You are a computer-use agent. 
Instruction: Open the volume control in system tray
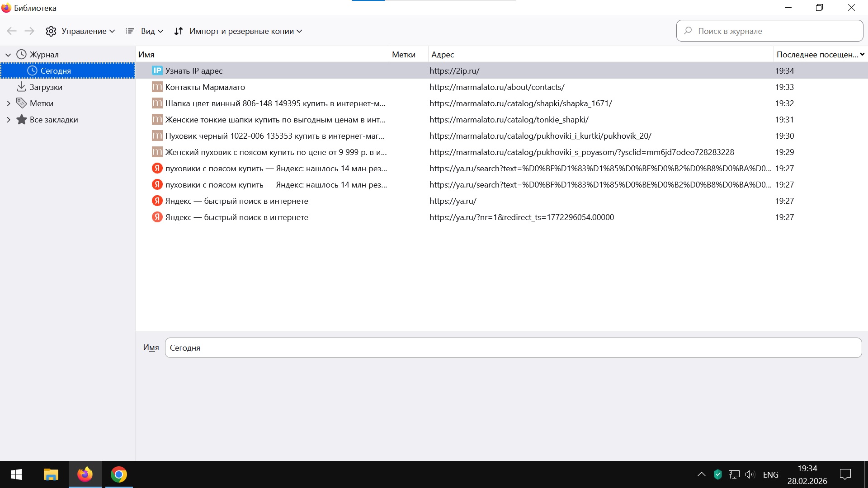tap(750, 474)
